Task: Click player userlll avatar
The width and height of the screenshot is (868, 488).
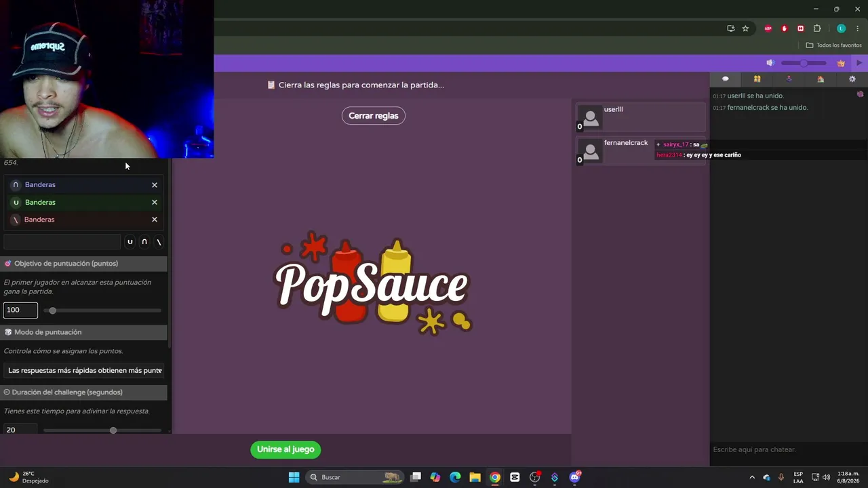Action: click(591, 117)
